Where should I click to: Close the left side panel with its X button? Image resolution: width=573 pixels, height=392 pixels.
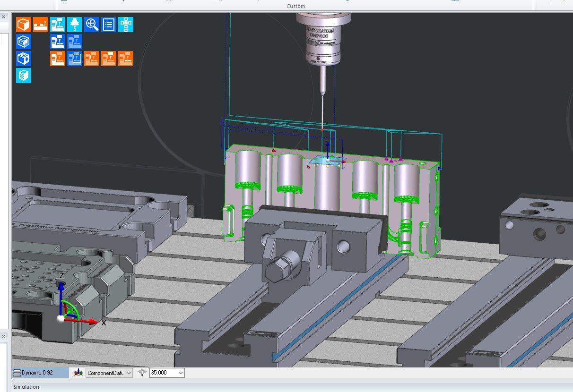pyautogui.click(x=4, y=16)
